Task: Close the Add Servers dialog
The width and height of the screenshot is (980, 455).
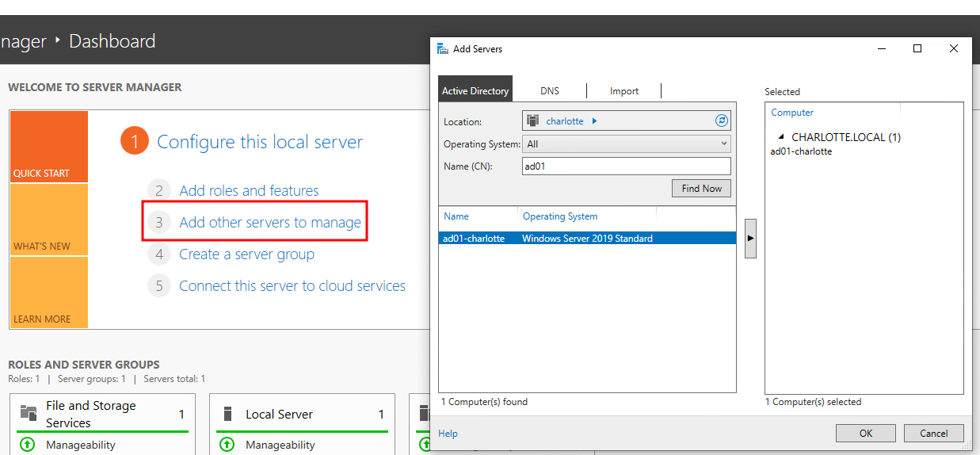Action: tap(953, 48)
